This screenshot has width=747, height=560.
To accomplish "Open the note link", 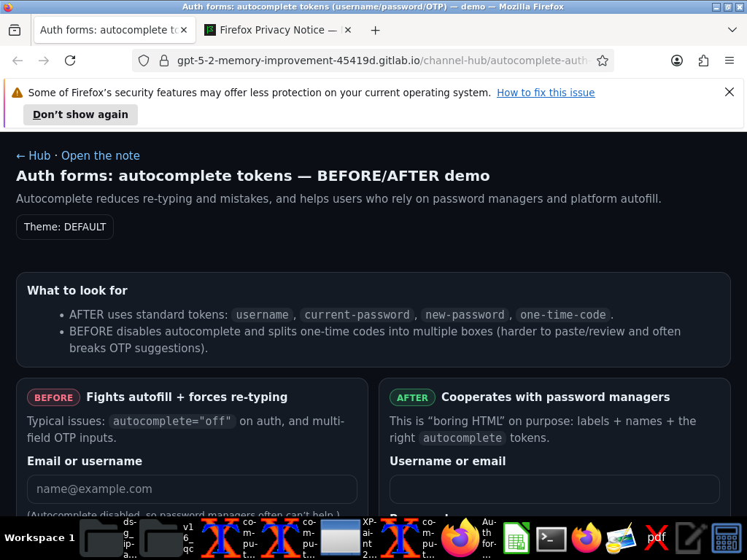I will tap(101, 156).
